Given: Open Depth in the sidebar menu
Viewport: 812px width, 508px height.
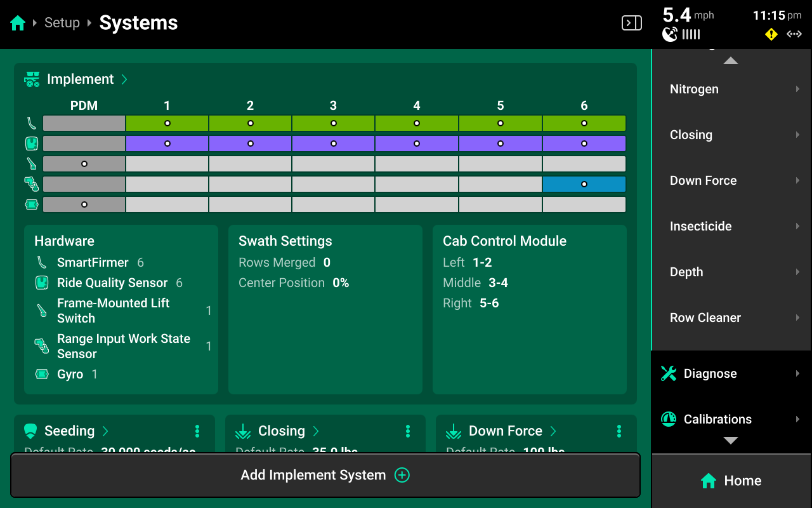Looking at the screenshot, I should (x=731, y=272).
